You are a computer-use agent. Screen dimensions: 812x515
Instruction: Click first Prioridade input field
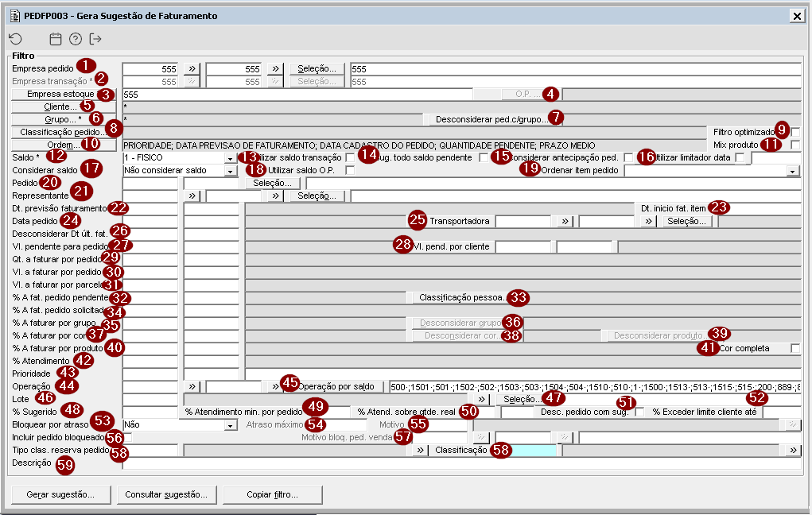tap(150, 374)
